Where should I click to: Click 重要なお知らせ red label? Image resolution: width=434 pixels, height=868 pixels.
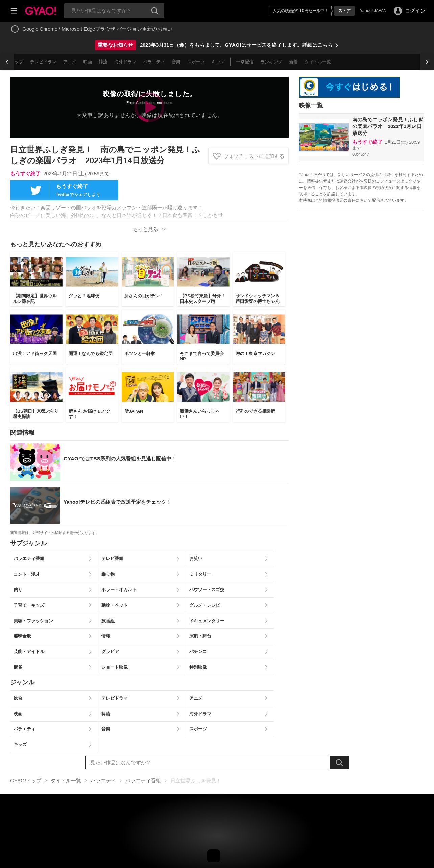[x=115, y=45]
